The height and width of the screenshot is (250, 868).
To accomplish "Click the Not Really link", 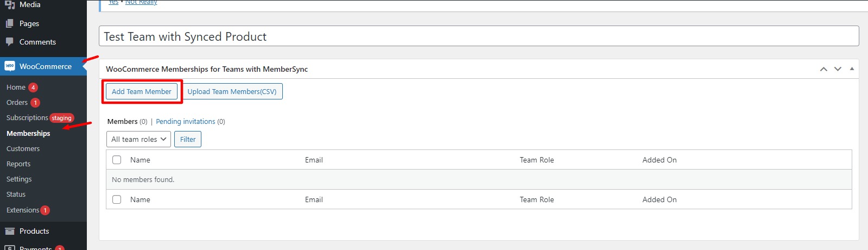I will pos(141,3).
